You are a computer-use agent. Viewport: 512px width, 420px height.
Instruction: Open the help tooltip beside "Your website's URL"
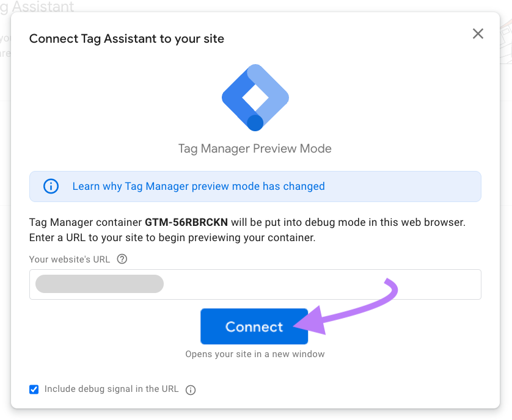[122, 259]
